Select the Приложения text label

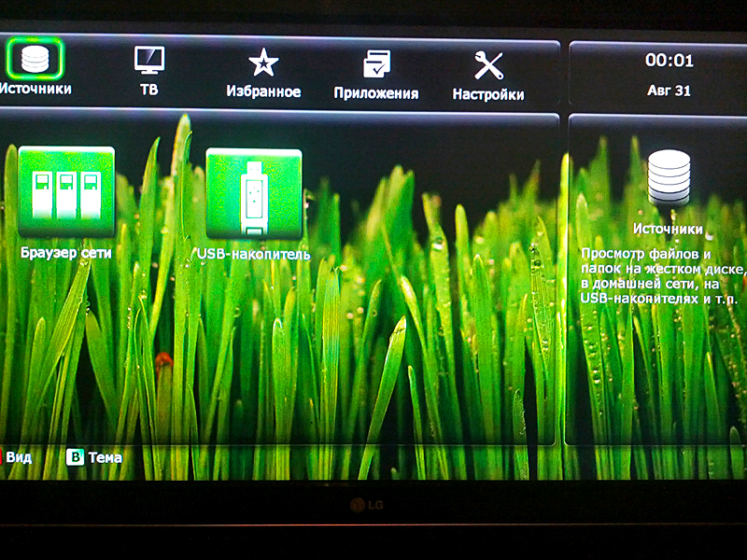click(376, 93)
